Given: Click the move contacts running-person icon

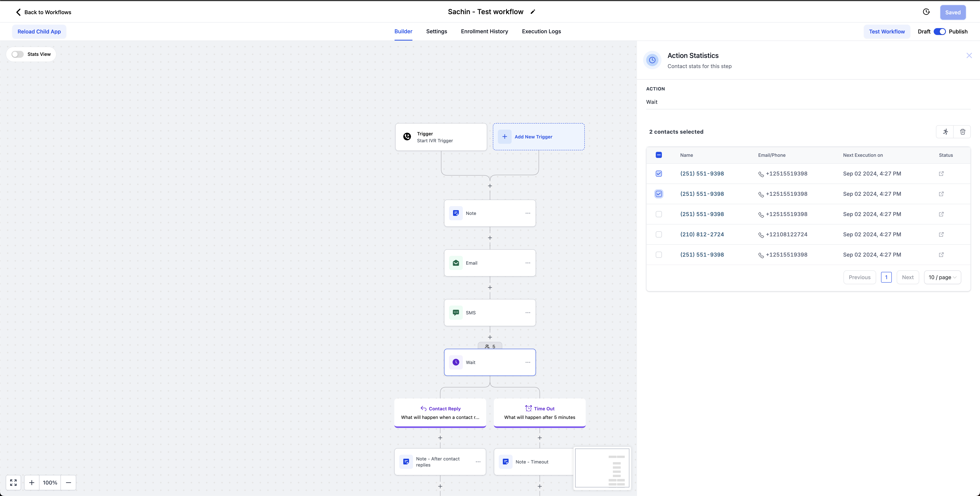Looking at the screenshot, I should [x=945, y=132].
